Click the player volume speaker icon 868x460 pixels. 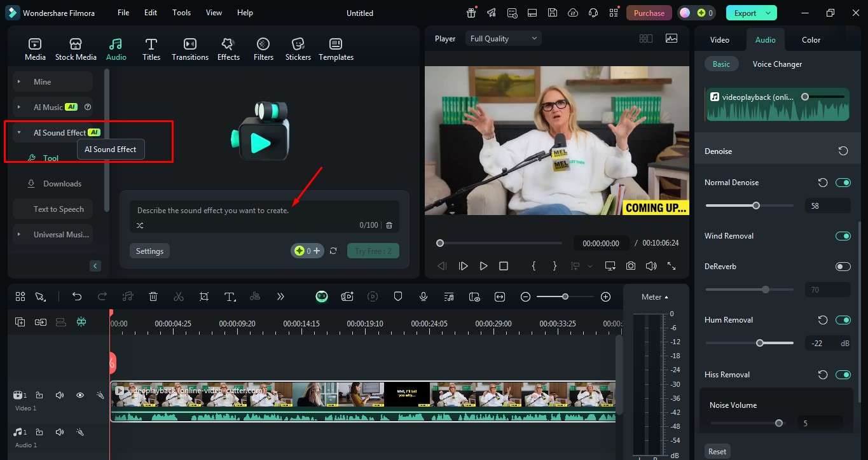[x=651, y=266]
